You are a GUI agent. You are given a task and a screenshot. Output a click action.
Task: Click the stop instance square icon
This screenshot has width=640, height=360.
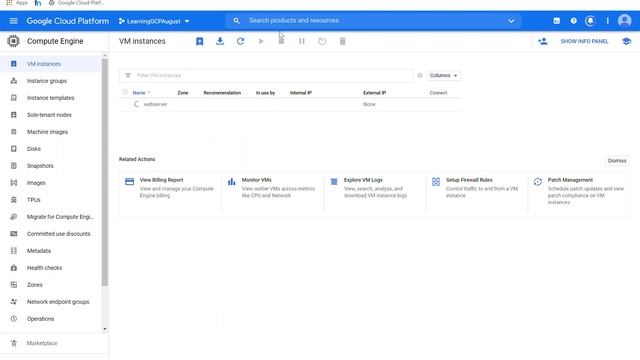coord(281,41)
